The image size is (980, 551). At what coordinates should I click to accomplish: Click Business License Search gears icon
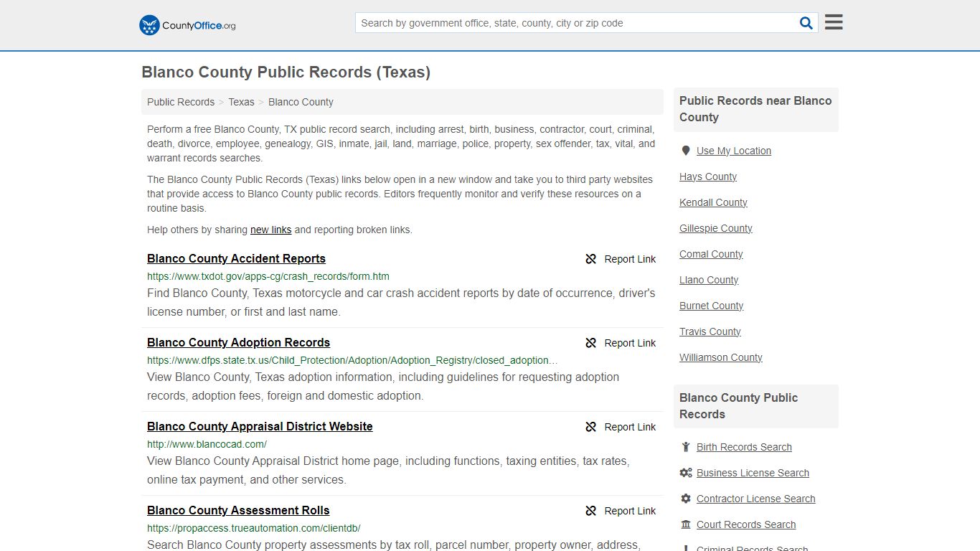point(686,473)
